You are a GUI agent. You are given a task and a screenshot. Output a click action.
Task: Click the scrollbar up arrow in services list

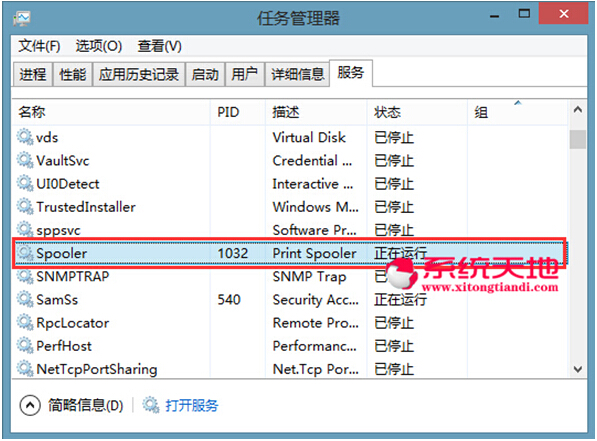coord(578,110)
